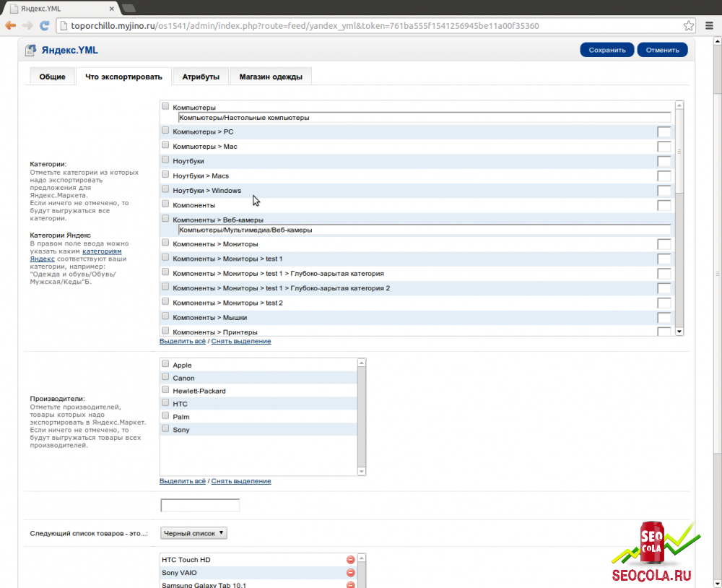
Task: Tick the Sony manufacturer checkbox
Action: point(165,428)
